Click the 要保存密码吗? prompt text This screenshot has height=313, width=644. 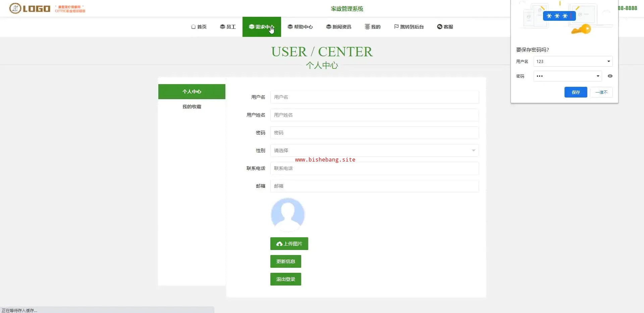tap(532, 50)
